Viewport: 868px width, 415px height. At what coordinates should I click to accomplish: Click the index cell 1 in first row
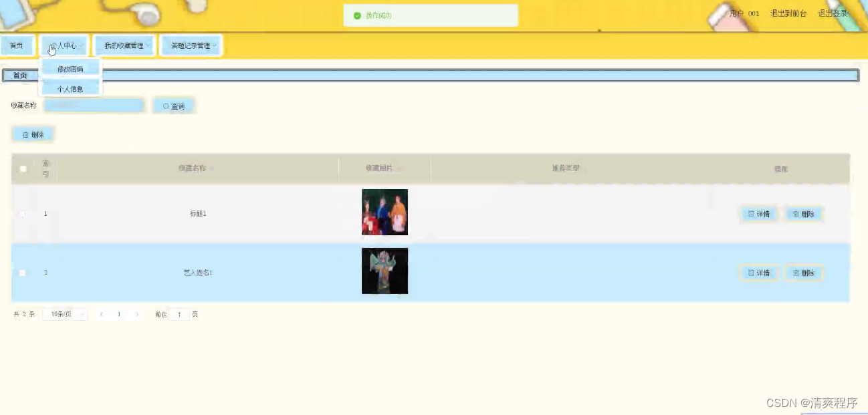point(45,214)
